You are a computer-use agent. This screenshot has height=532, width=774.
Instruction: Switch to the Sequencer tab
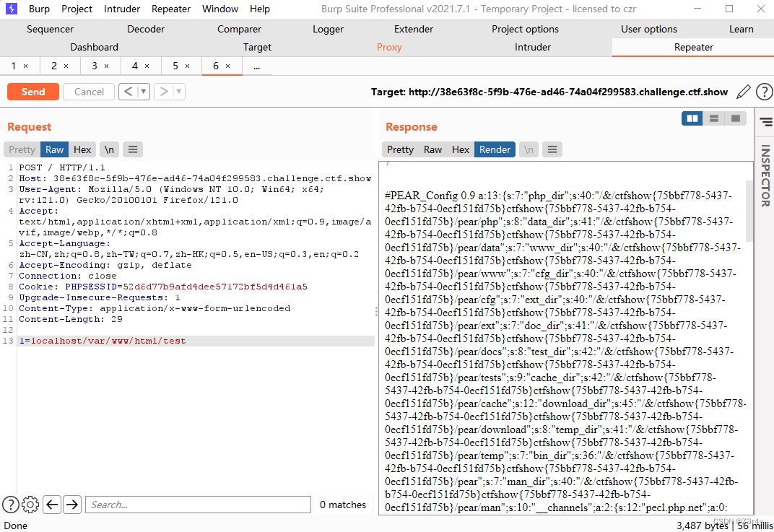[x=50, y=29]
